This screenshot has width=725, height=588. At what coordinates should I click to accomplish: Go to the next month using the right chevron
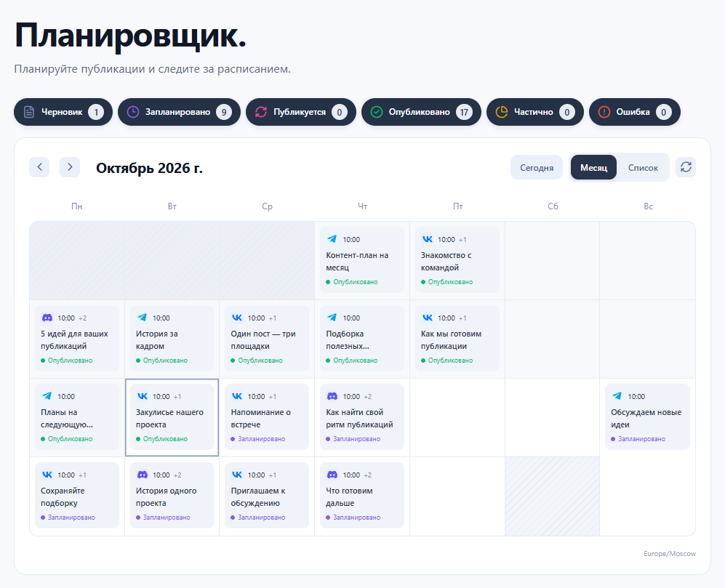click(x=70, y=167)
